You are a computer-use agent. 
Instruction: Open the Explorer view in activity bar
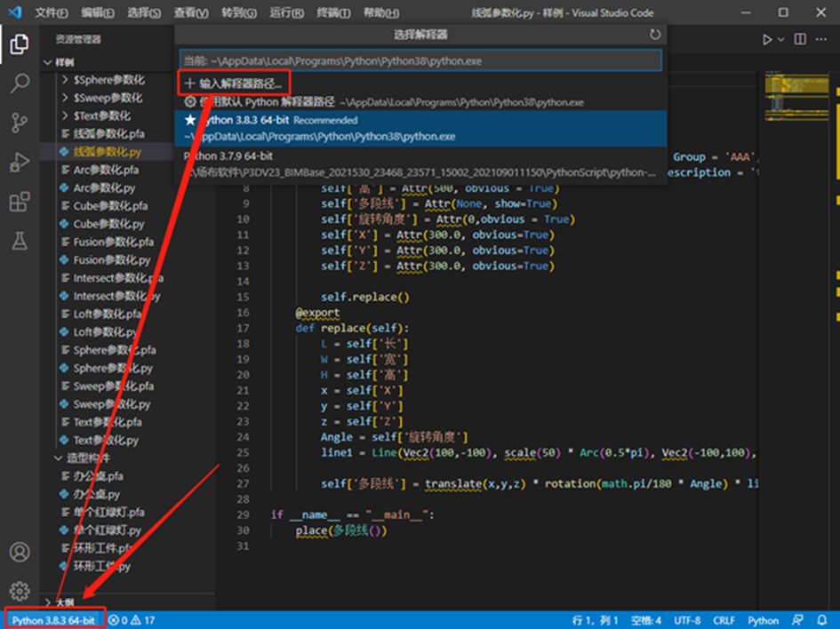point(19,44)
